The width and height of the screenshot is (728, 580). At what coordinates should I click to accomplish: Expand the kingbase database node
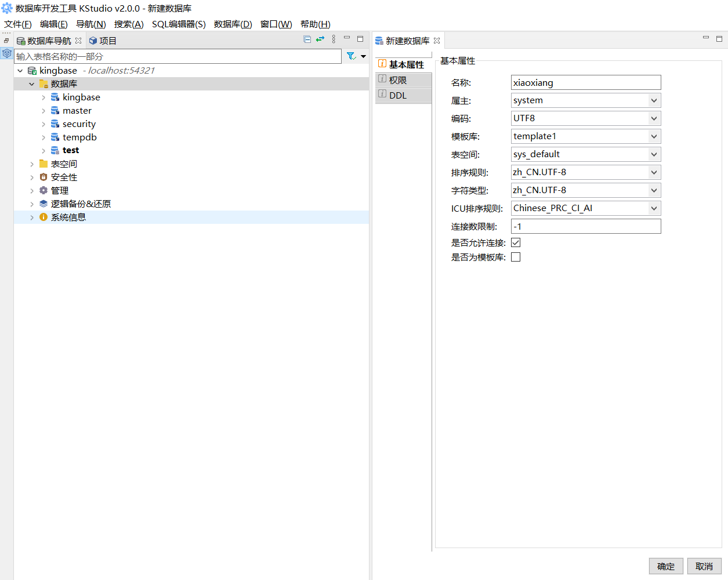pos(44,97)
